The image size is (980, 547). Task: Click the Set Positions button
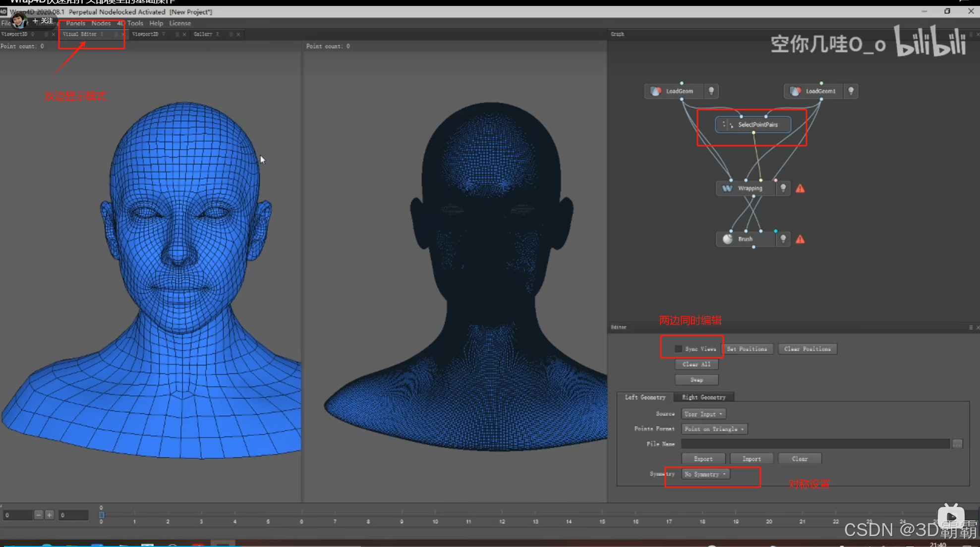point(747,349)
